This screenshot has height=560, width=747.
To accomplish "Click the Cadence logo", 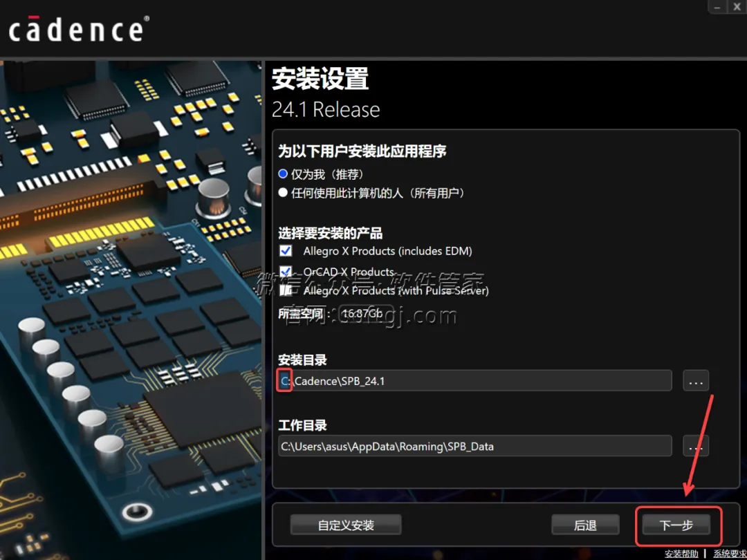I will pyautogui.click(x=79, y=29).
